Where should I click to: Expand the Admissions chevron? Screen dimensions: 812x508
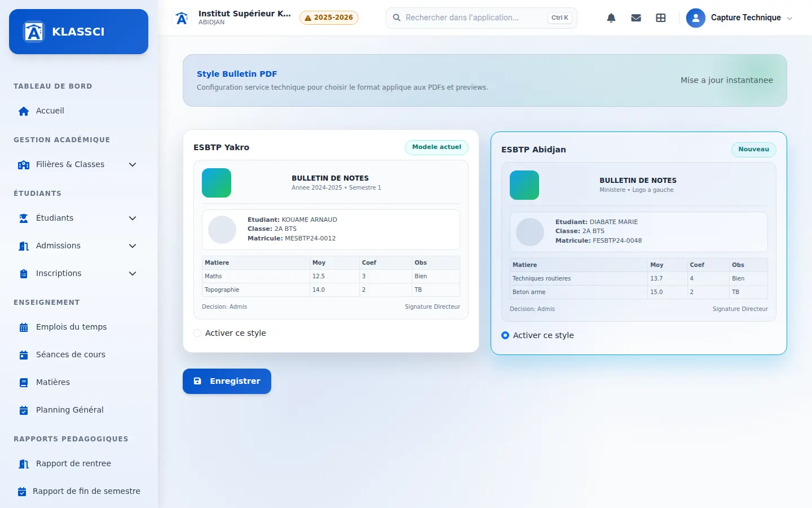133,246
